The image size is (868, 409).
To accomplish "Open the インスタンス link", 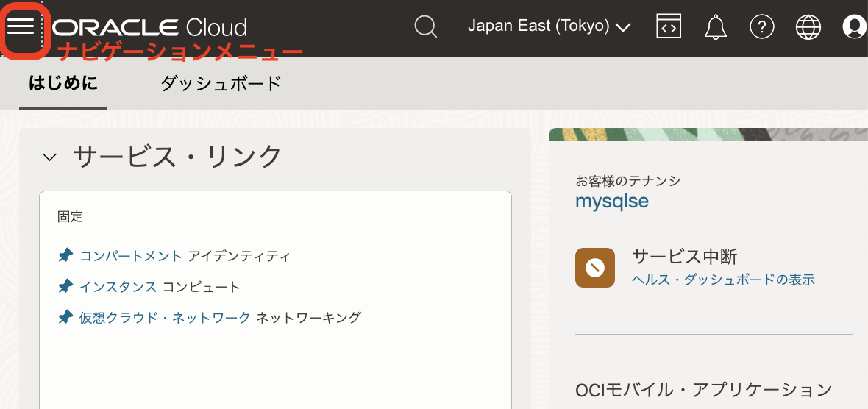I will pos(118,287).
